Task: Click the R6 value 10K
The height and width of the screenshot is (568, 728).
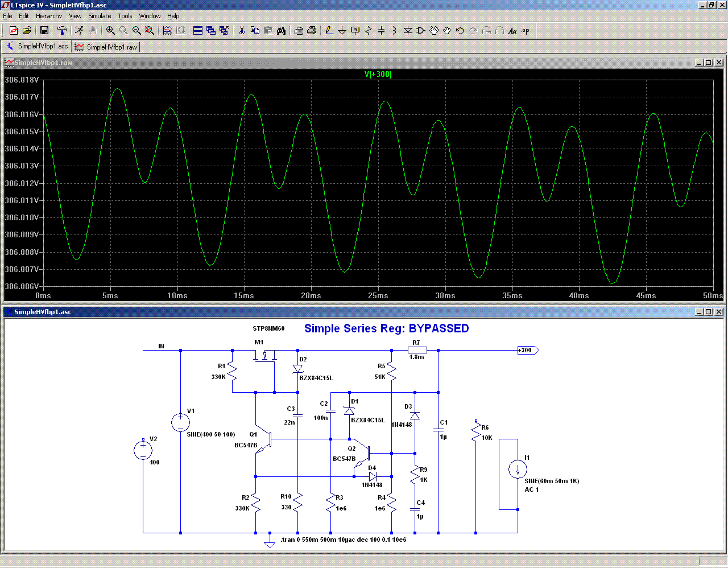Action: [x=487, y=438]
